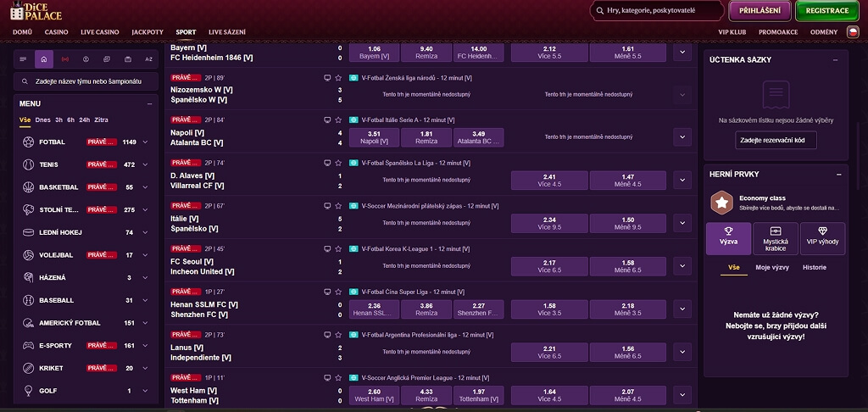Click Zadejte rezervační kód button
868x412 pixels.
pyautogui.click(x=776, y=141)
